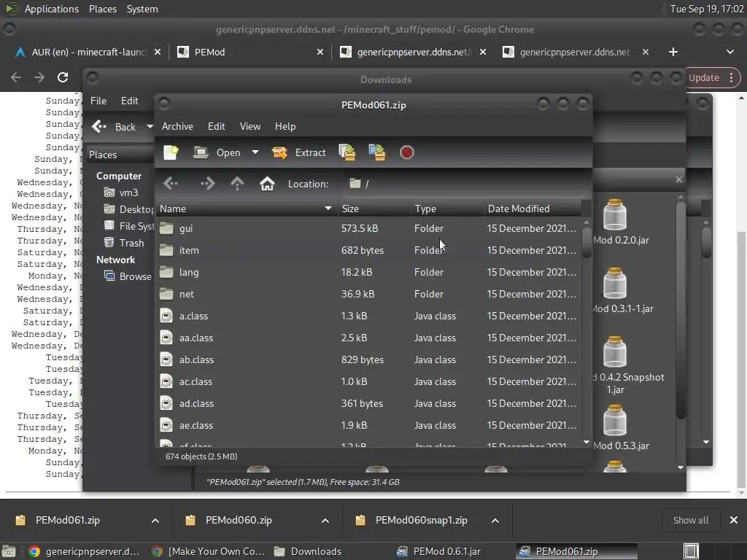
Task: Open Trash in Places sidebar
Action: tap(124, 243)
